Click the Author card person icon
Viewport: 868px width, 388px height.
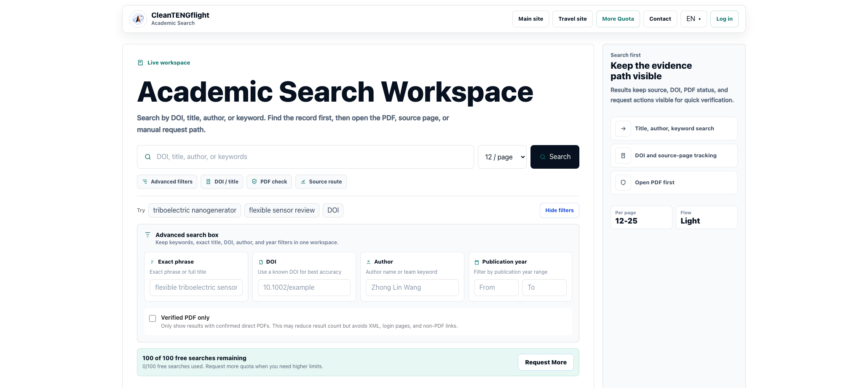point(369,262)
